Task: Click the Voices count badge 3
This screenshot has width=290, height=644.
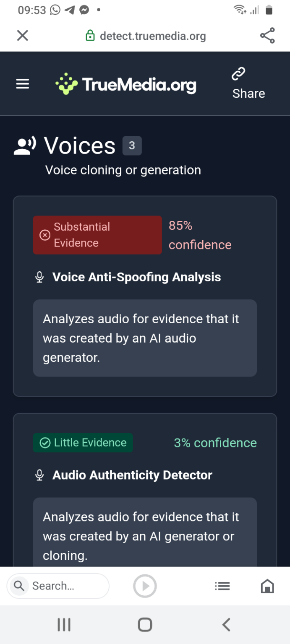Action: click(132, 145)
